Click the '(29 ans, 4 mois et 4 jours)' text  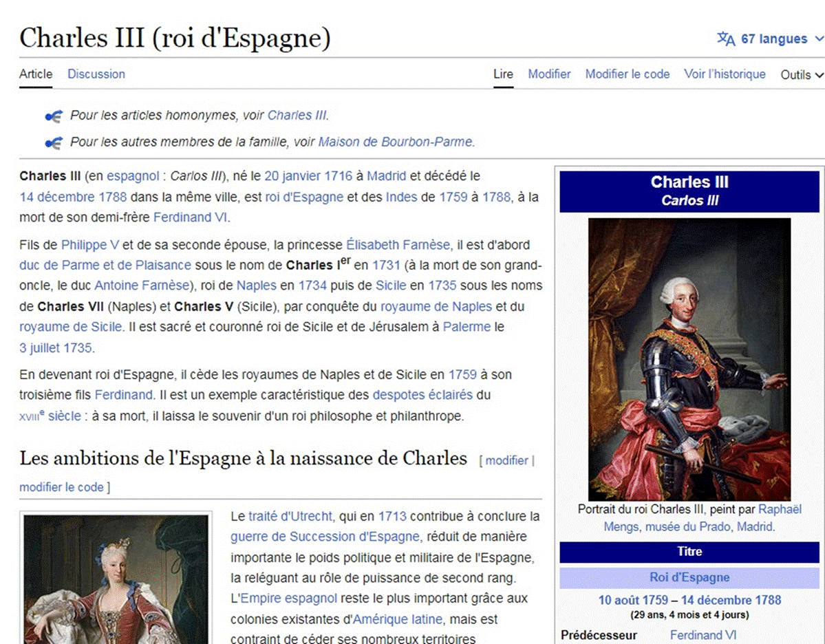coord(689,614)
